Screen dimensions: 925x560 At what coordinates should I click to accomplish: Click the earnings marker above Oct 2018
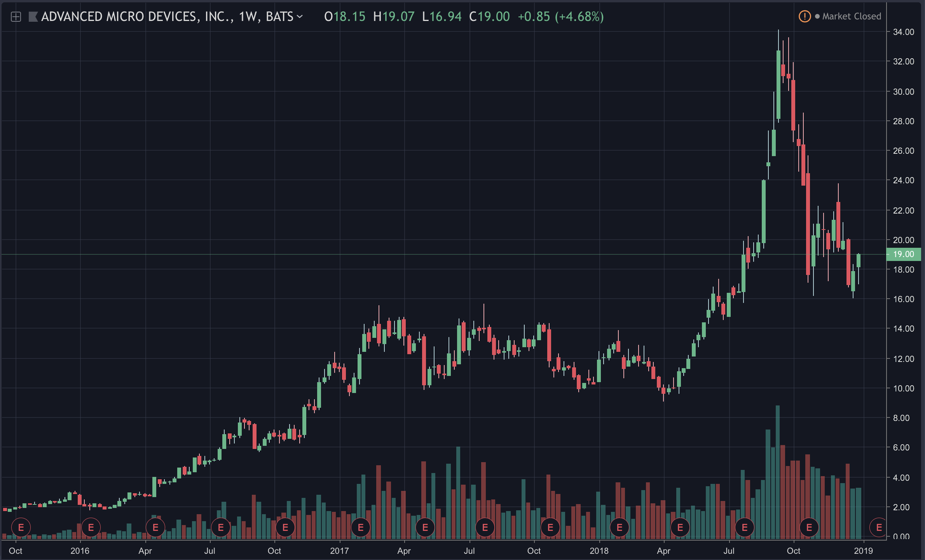coord(809,527)
